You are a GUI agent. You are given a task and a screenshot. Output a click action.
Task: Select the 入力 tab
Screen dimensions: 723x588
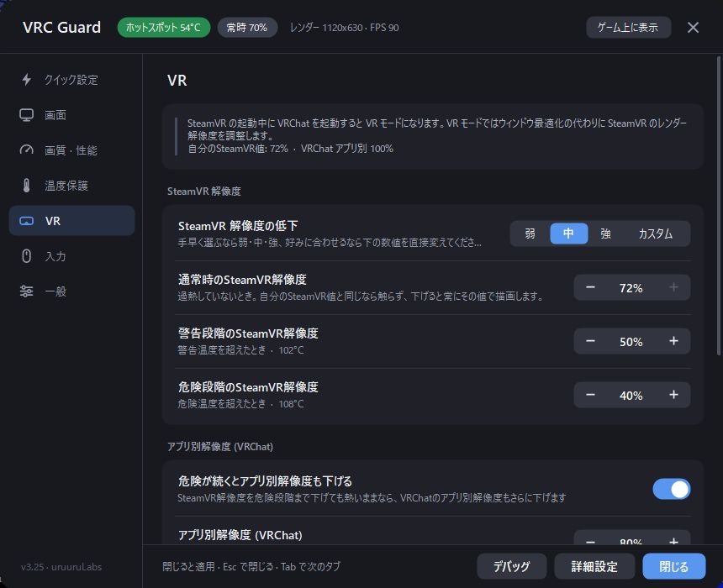click(72, 255)
